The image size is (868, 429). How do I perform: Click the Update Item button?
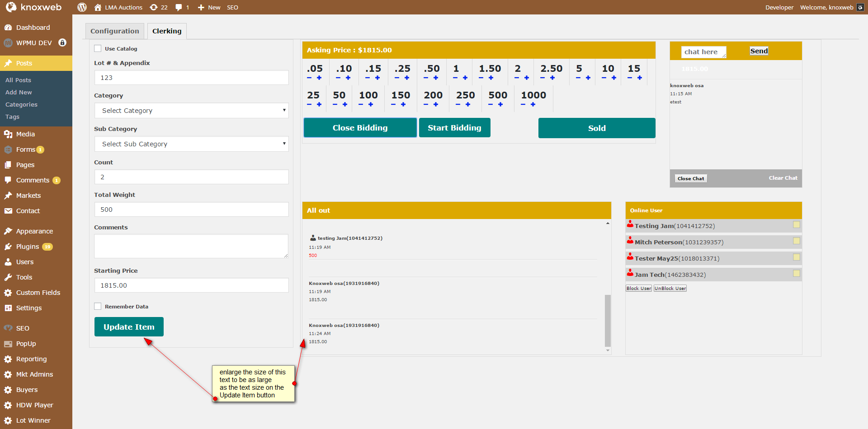tap(129, 327)
